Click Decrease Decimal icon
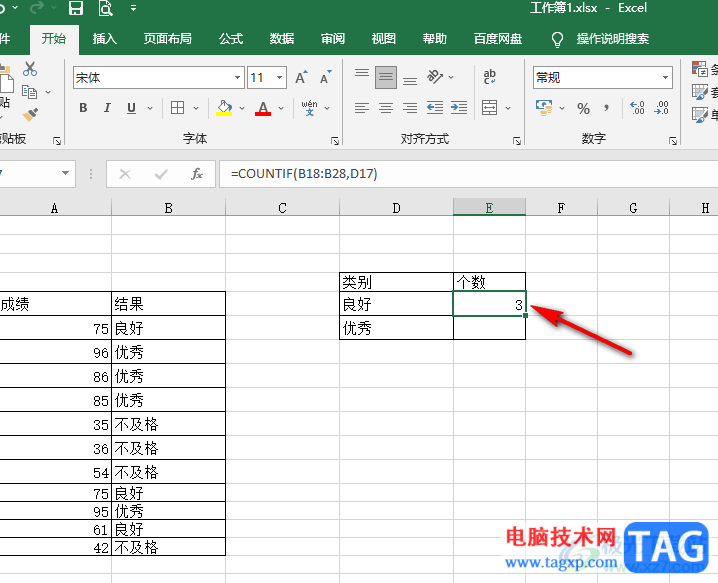718x583 pixels. pos(662,108)
